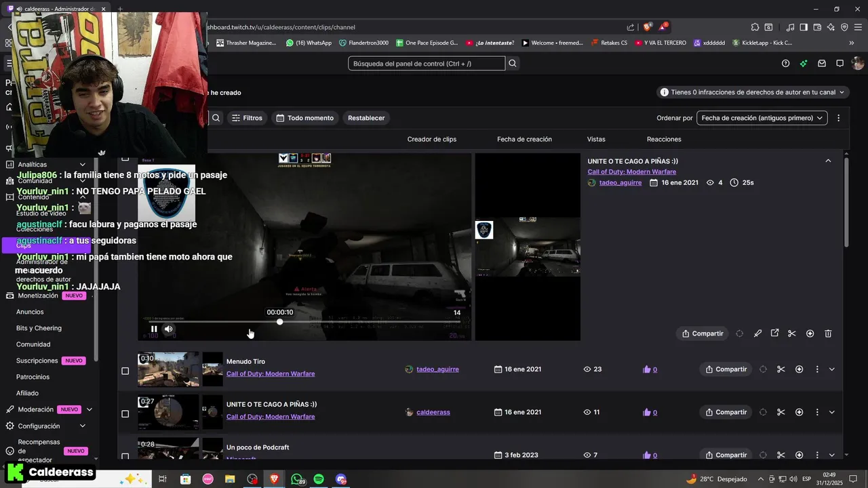The image size is (868, 488).
Task: Open three-dot menu in Menudo Tiro row
Action: 816,369
